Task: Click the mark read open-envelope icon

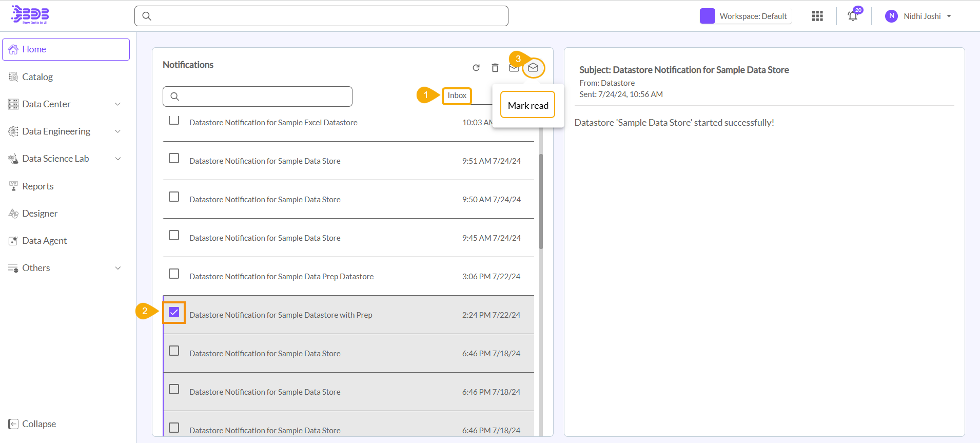Action: click(533, 68)
